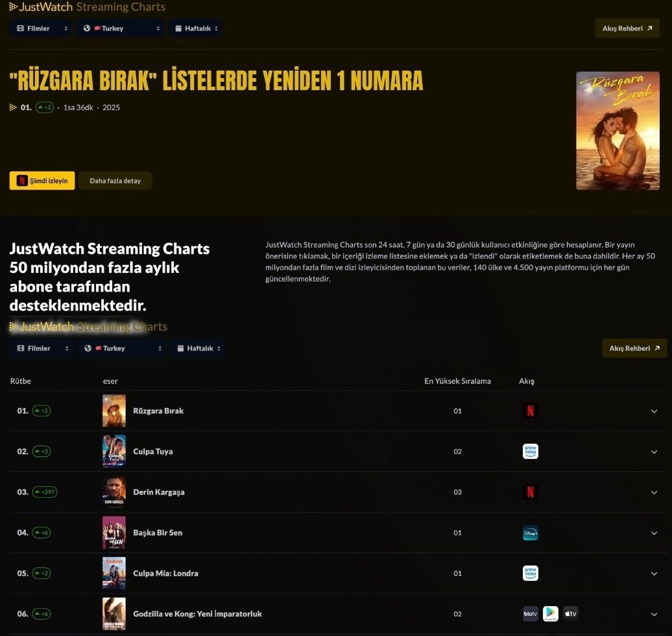Open the top Akış Rehberi link
Image resolution: width=672 pixels, height=636 pixels.
(627, 29)
